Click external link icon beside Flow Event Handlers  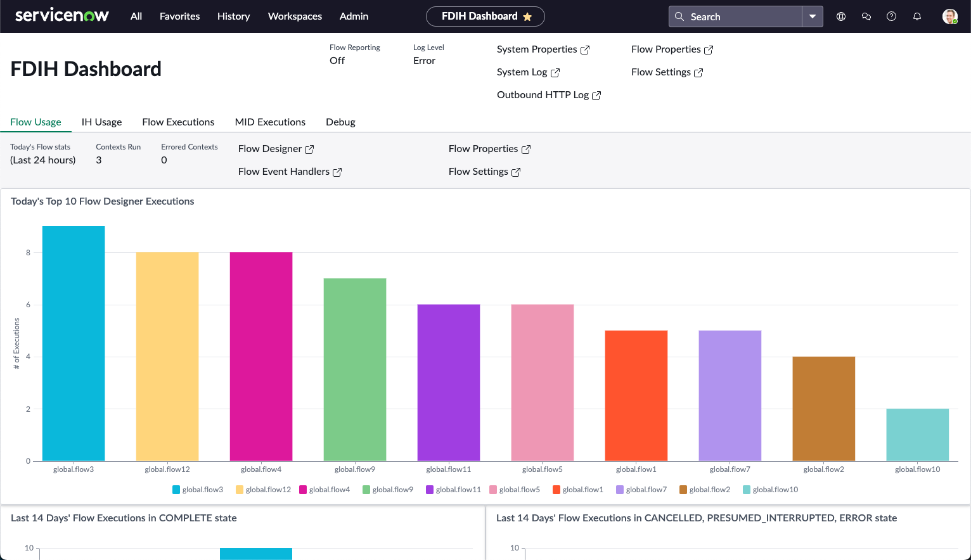click(337, 172)
